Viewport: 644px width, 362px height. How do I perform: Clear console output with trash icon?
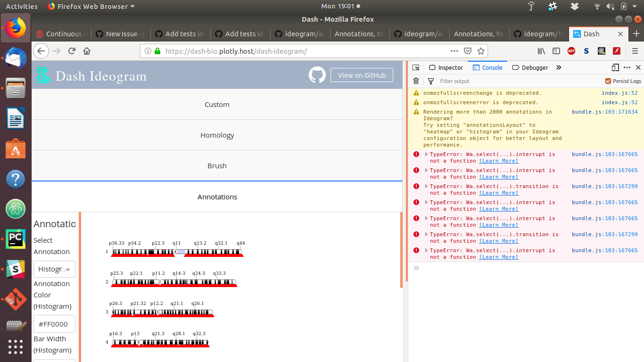point(415,81)
